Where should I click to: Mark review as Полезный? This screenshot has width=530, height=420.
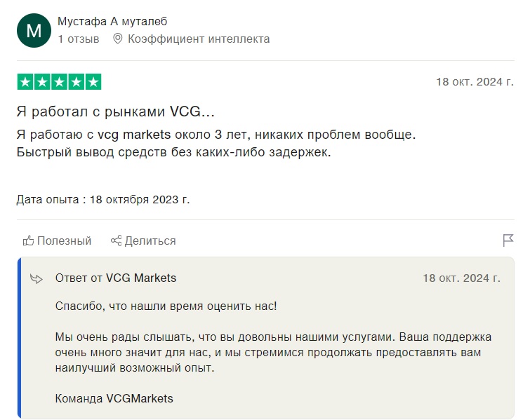pos(57,241)
